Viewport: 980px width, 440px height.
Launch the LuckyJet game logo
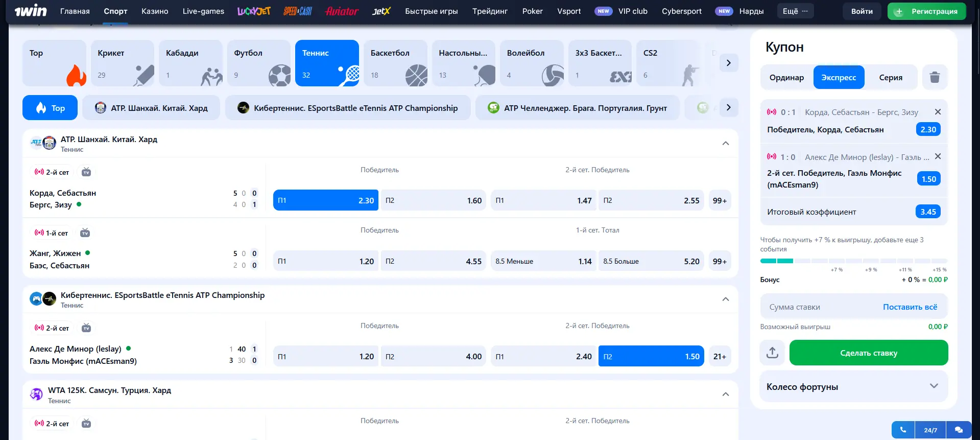click(254, 11)
